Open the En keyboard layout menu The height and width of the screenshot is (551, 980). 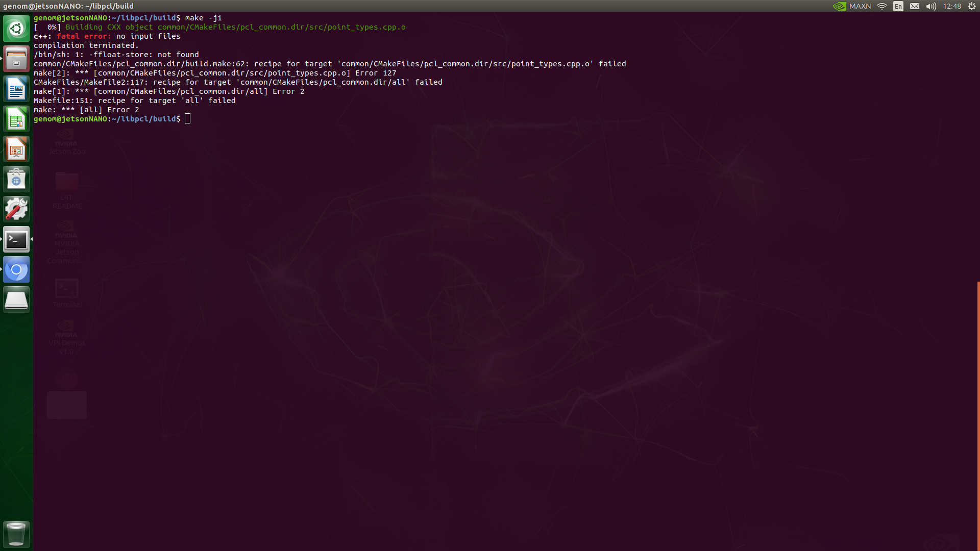click(898, 6)
